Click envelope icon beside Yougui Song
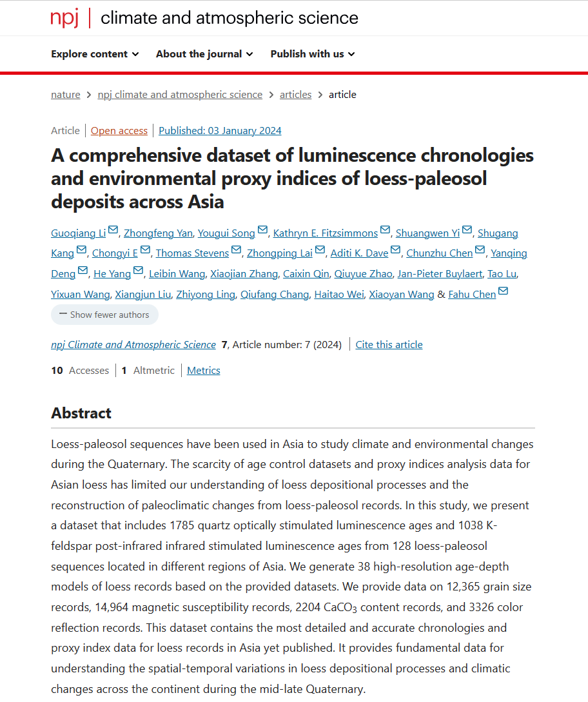Viewport: 588px width, 702px height. (262, 230)
